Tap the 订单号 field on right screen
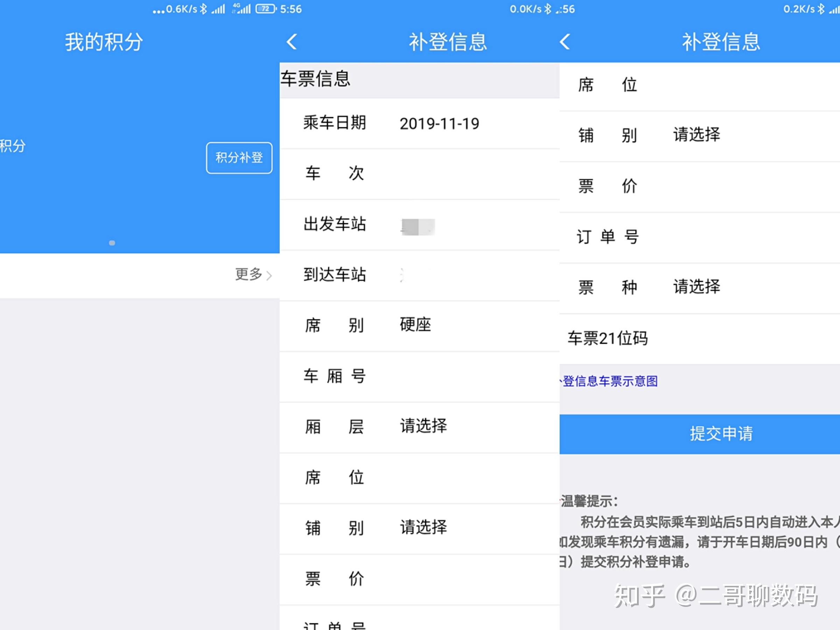Viewport: 840px width, 630px height. (700, 237)
